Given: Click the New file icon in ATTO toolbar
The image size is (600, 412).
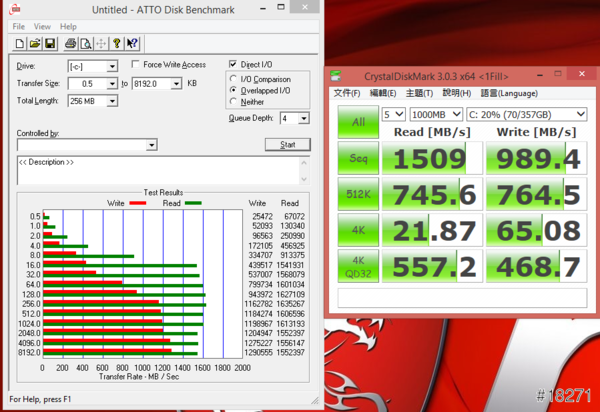Looking at the screenshot, I should [x=21, y=43].
